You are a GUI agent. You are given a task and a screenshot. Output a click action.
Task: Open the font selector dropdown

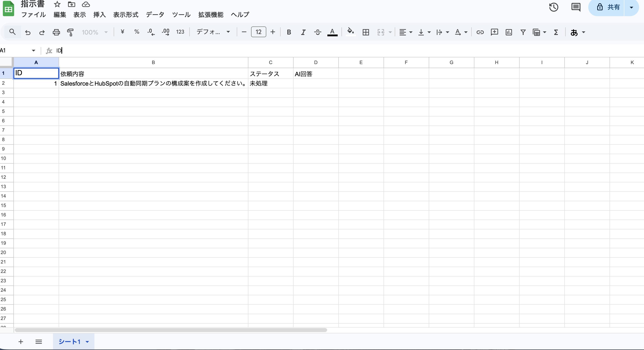point(213,32)
